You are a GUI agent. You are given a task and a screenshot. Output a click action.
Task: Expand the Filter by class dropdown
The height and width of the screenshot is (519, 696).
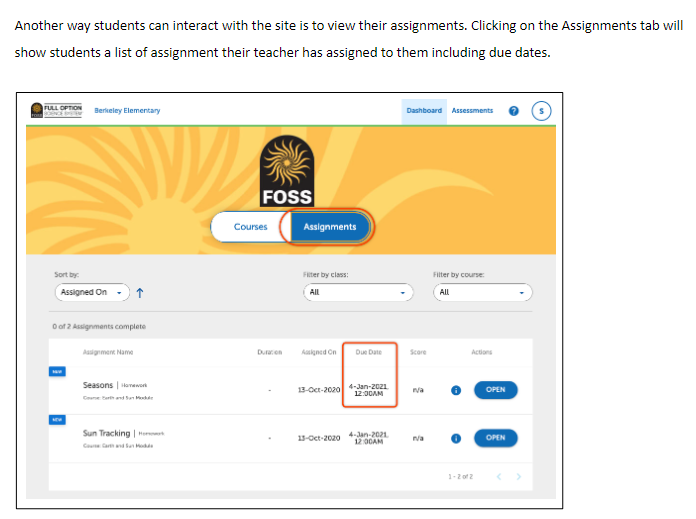tap(358, 292)
